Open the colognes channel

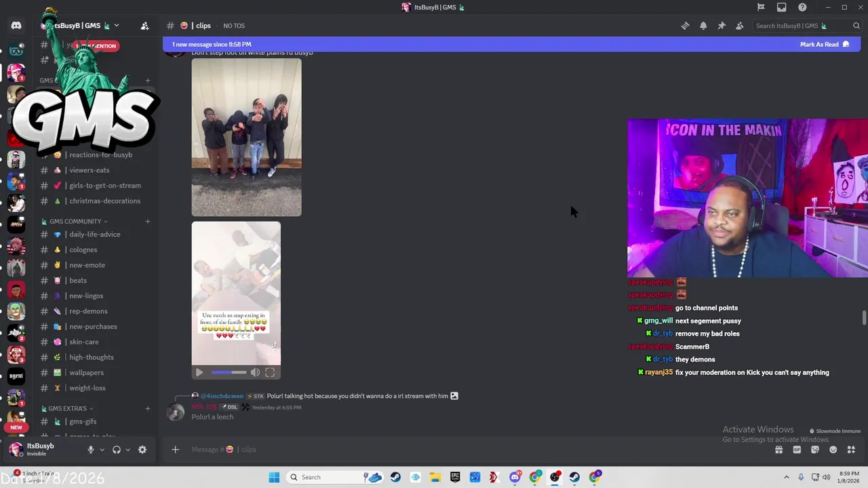[95, 249]
